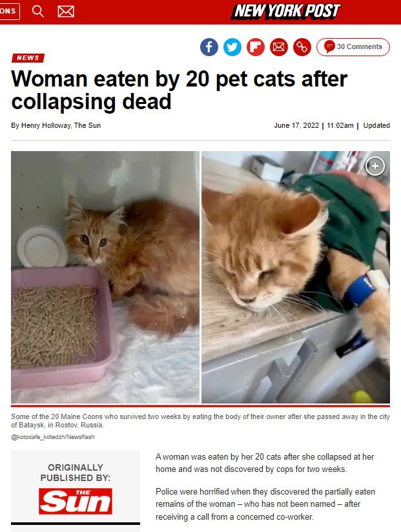
Task: Click The Sun logo badge
Action: tap(76, 501)
